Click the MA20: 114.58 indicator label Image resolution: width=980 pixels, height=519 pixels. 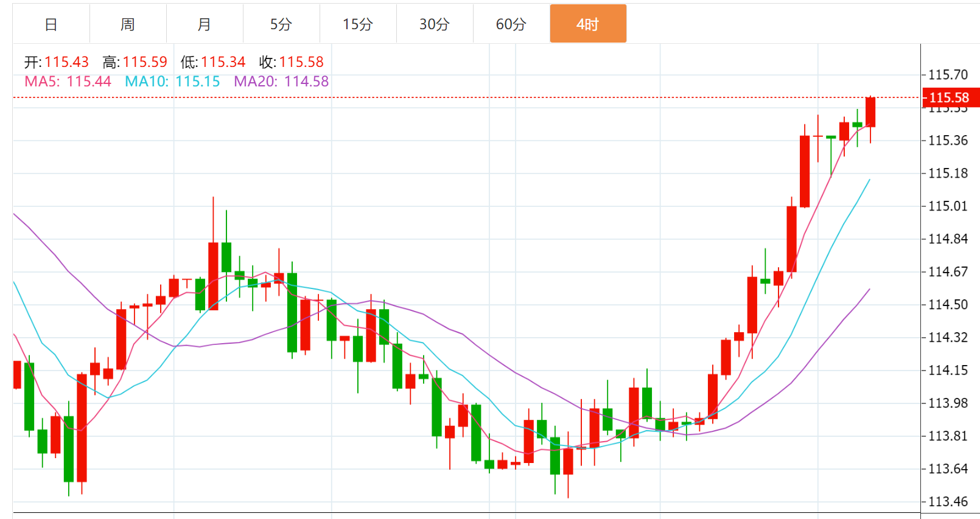[281, 82]
